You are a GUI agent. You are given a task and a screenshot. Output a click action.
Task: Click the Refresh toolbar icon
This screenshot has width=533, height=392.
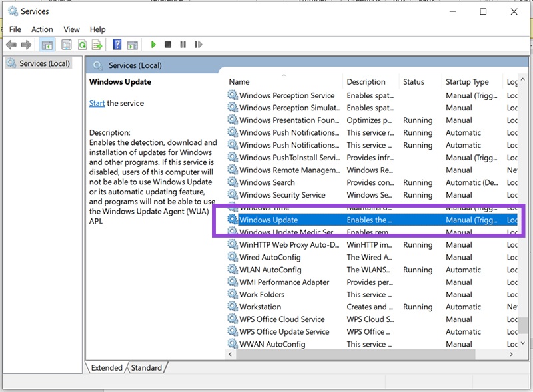pyautogui.click(x=82, y=45)
